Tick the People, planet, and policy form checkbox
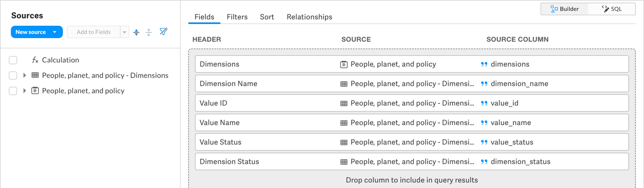Image resolution: width=644 pixels, height=188 pixels. tap(13, 90)
